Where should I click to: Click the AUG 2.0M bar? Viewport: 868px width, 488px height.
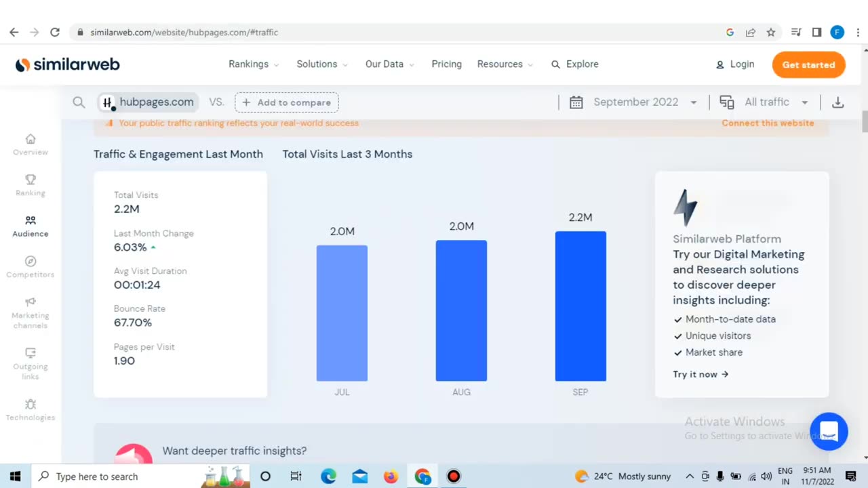(461, 310)
